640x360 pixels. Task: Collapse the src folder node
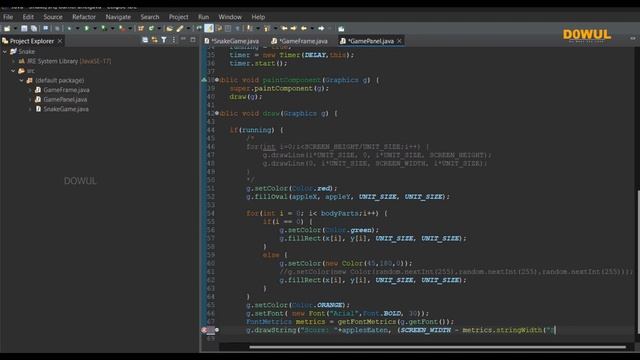(13, 71)
